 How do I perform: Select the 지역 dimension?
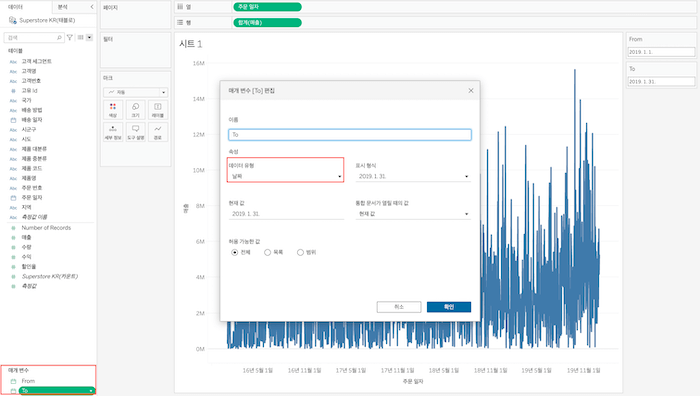pyautogui.click(x=27, y=207)
